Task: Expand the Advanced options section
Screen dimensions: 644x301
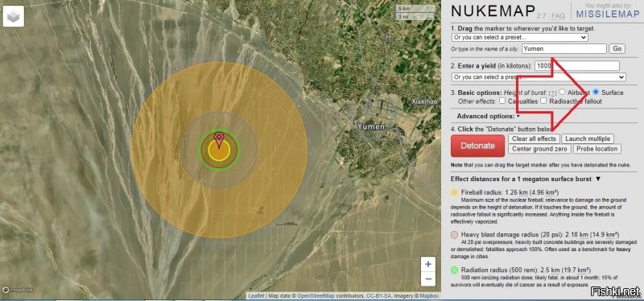Action: 489,116
